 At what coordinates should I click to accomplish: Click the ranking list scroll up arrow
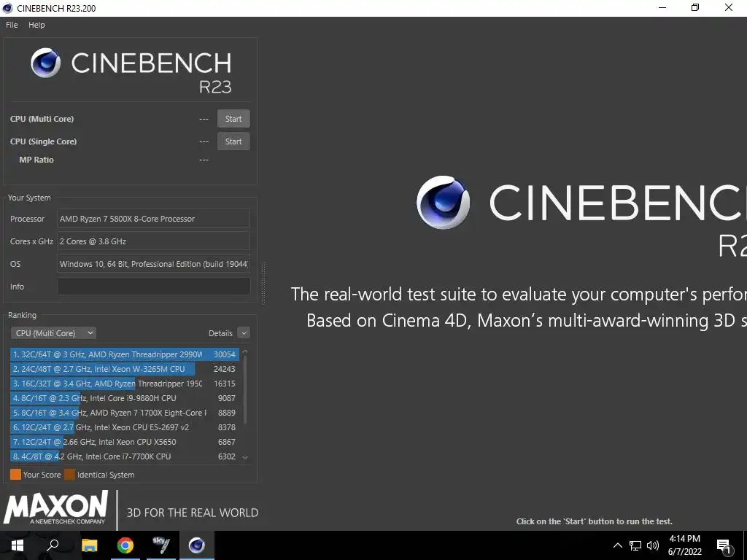click(245, 351)
